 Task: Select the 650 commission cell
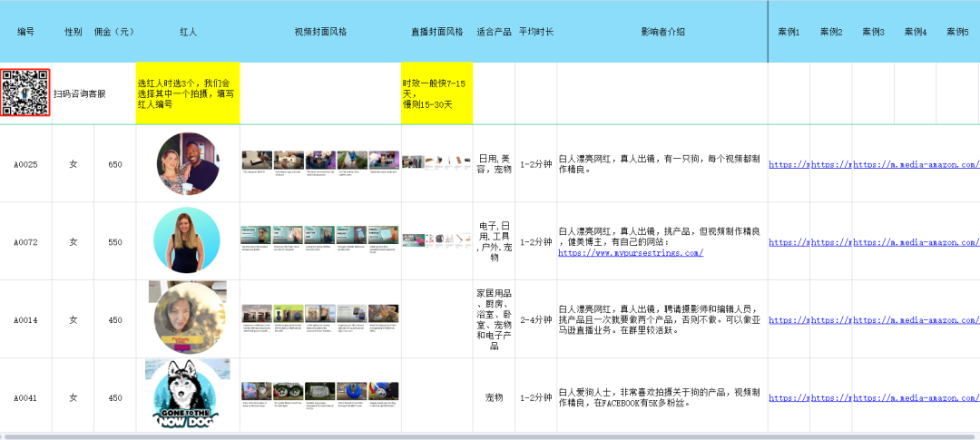point(115,164)
